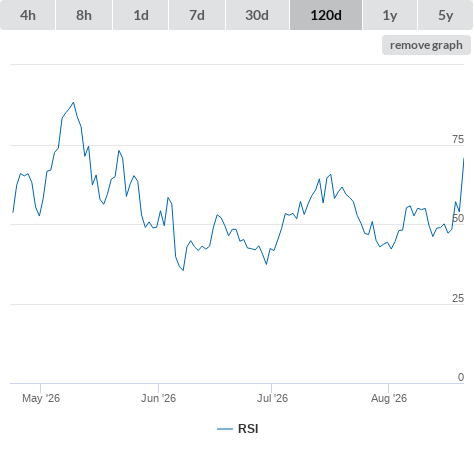This screenshot has width=474, height=455.
Task: Show the 7d time range
Action: (x=197, y=15)
